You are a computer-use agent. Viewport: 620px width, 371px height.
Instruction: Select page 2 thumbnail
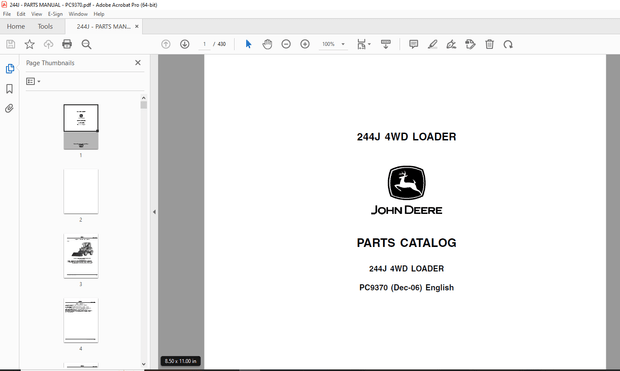point(81,191)
